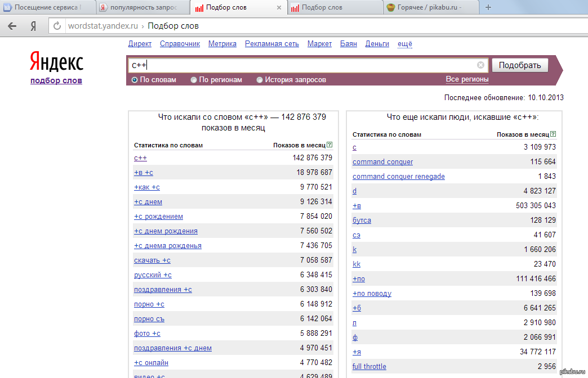Click the Яндекс logo
The image size is (588, 378).
(x=57, y=62)
